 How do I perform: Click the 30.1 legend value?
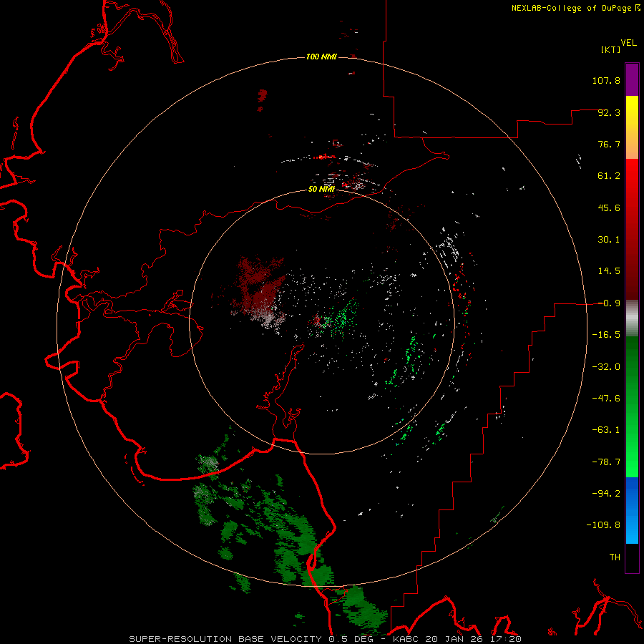[609, 240]
